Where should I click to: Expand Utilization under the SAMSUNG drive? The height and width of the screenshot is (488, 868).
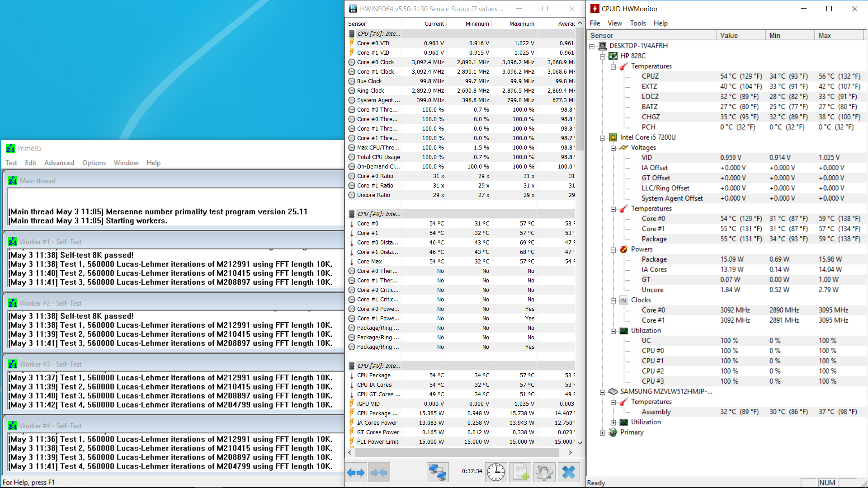[x=613, y=422]
